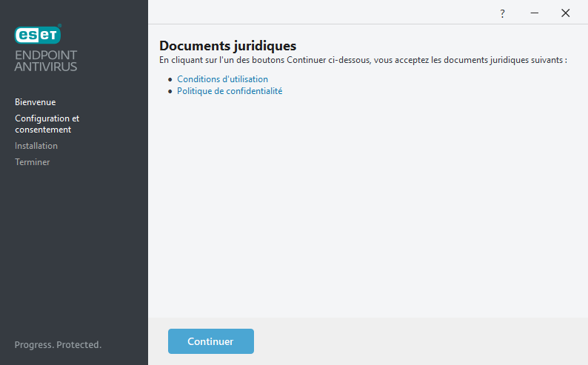
Task: Open the Politique de confidentialité link
Action: pos(230,91)
